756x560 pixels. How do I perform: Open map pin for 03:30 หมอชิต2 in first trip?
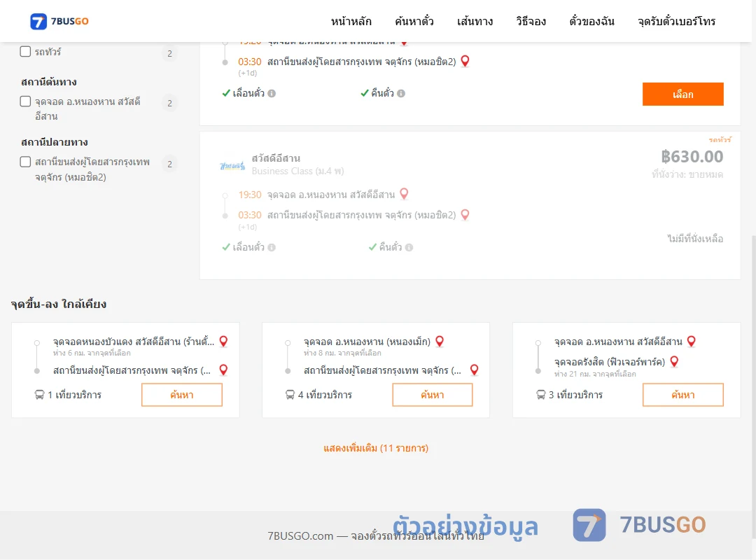point(465,62)
